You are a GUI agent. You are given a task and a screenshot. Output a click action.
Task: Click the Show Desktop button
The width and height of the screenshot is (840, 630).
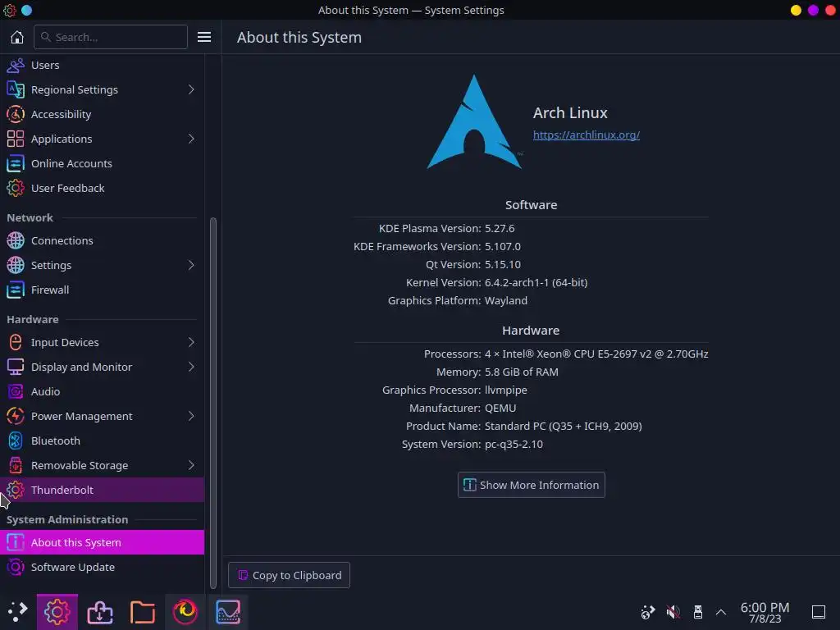click(819, 612)
